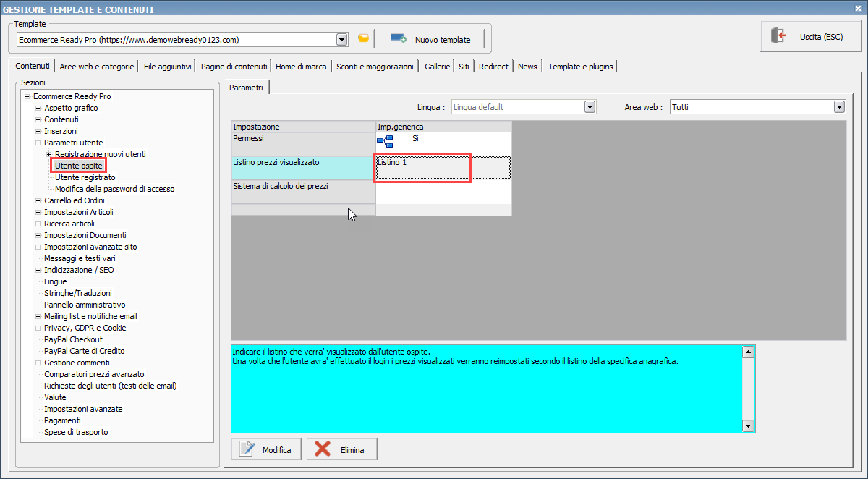The height and width of the screenshot is (479, 868).
Task: Open the Lingua dropdown
Action: [x=590, y=107]
